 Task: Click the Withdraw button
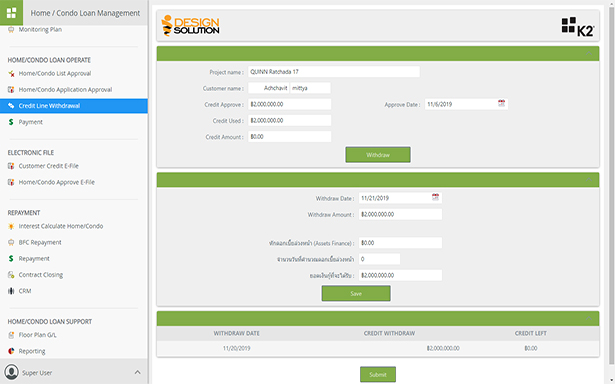click(378, 155)
